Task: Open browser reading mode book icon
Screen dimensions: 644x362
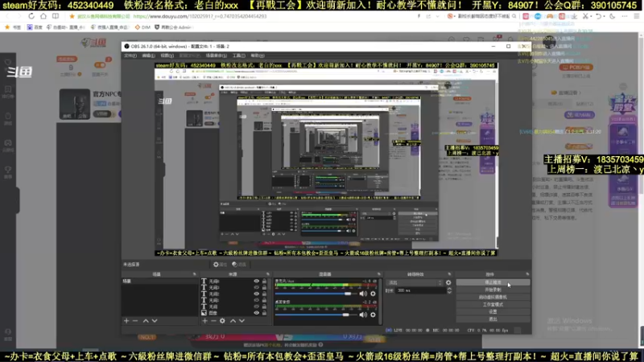Action: point(56,16)
